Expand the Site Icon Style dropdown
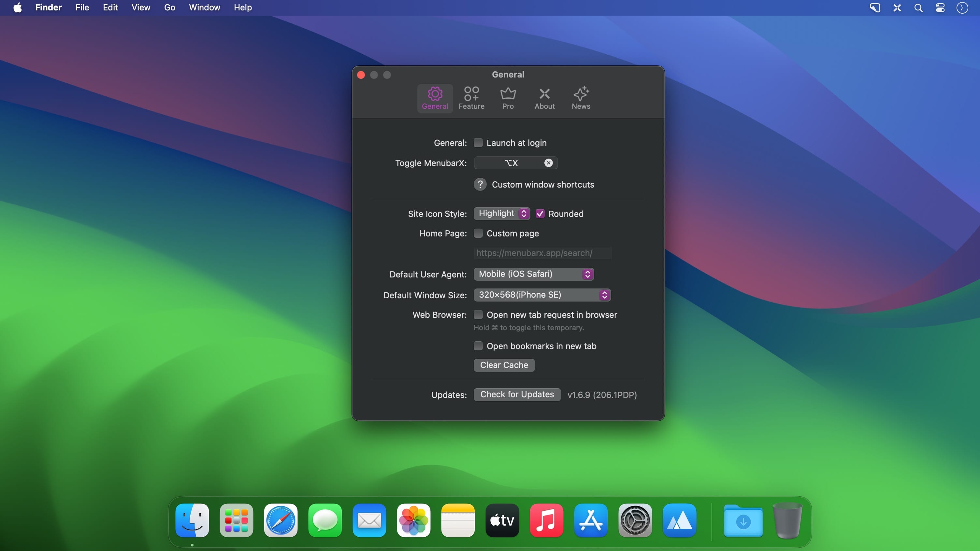980x551 pixels. pyautogui.click(x=502, y=213)
